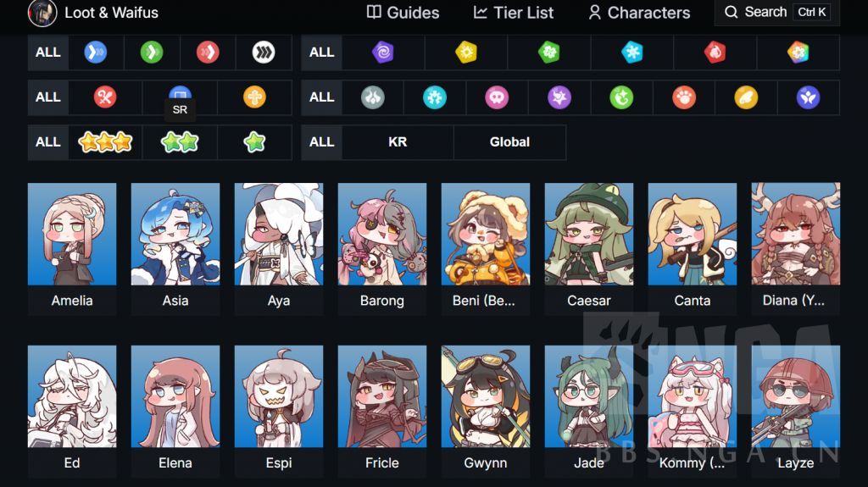Image resolution: width=868 pixels, height=487 pixels.
Task: Open Amelia's character card
Action: point(72,249)
